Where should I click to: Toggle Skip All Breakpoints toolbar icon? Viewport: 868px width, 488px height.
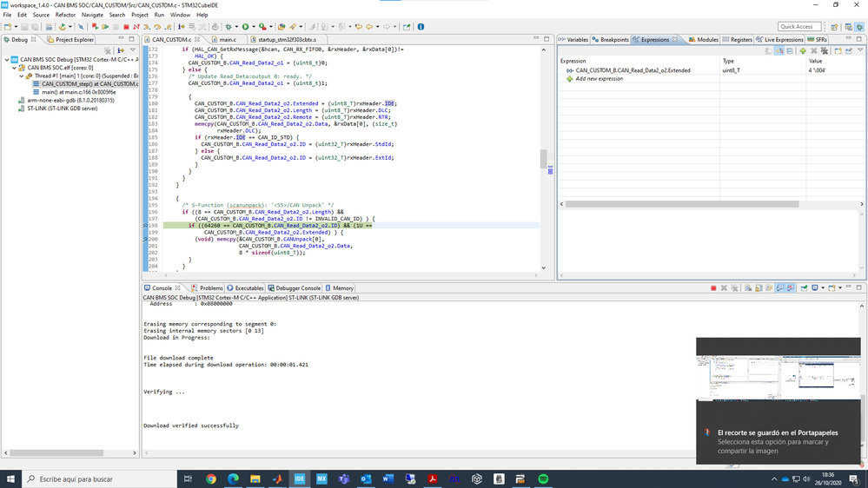(81, 27)
